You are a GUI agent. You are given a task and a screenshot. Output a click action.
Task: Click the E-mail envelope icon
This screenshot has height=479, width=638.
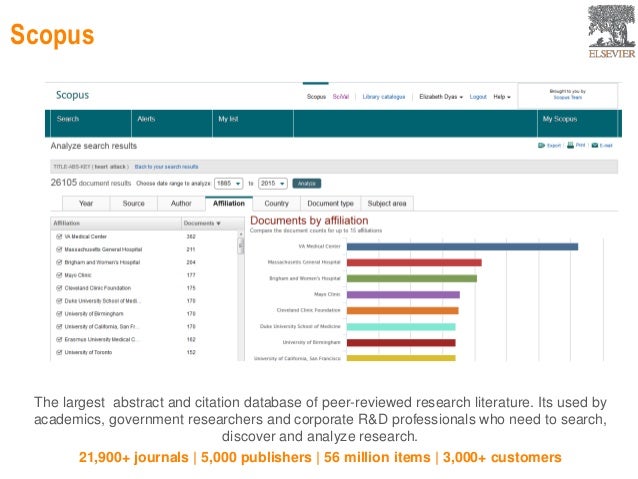[x=597, y=145]
